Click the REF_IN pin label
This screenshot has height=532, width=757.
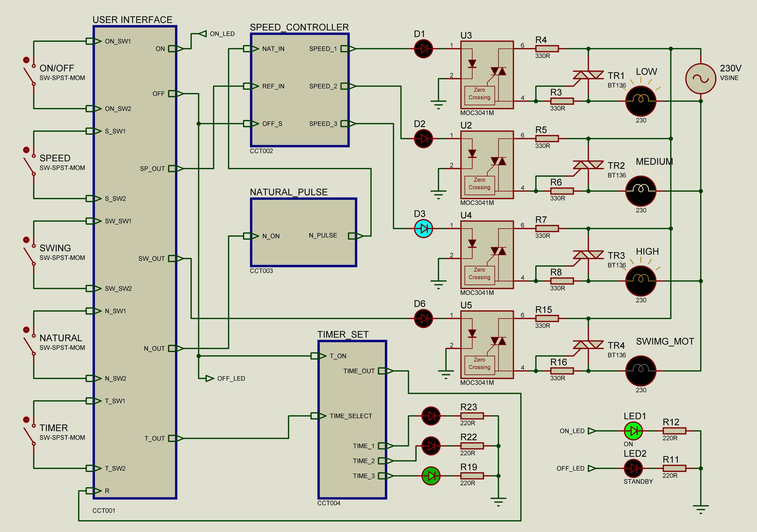coord(273,86)
